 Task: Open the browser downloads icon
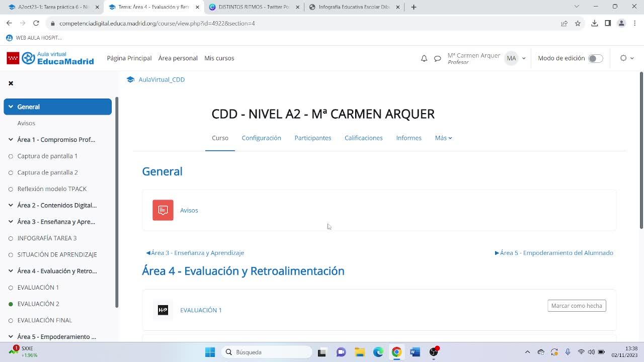(x=595, y=23)
